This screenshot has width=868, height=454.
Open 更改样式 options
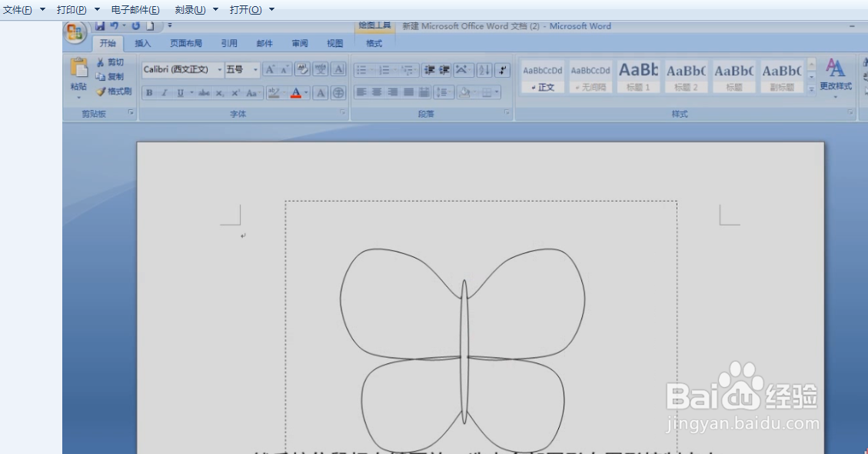tap(836, 78)
